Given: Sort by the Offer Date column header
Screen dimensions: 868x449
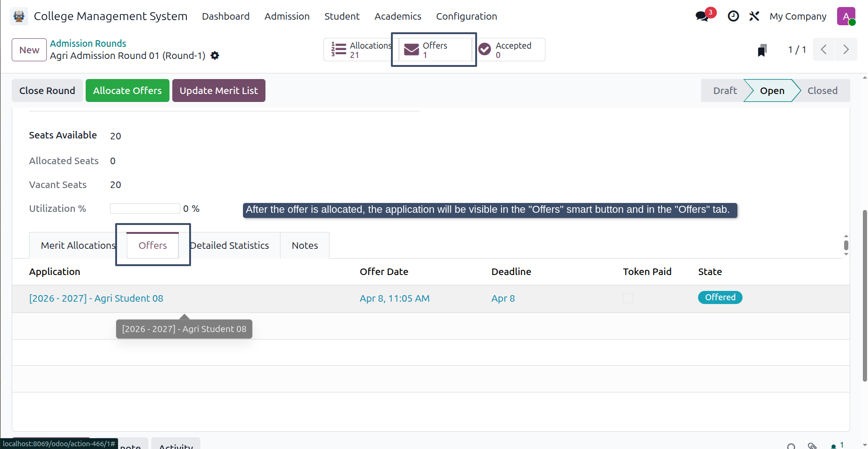Looking at the screenshot, I should [384, 272].
